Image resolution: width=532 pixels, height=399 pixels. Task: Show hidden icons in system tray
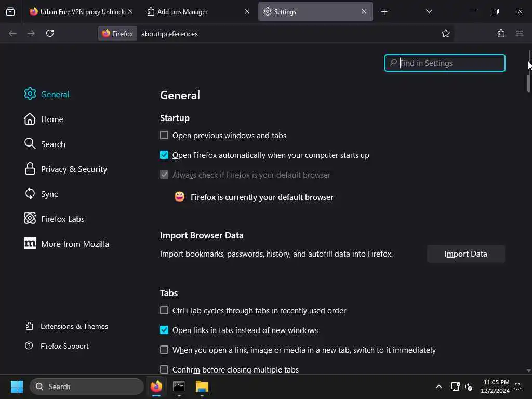[439, 387]
